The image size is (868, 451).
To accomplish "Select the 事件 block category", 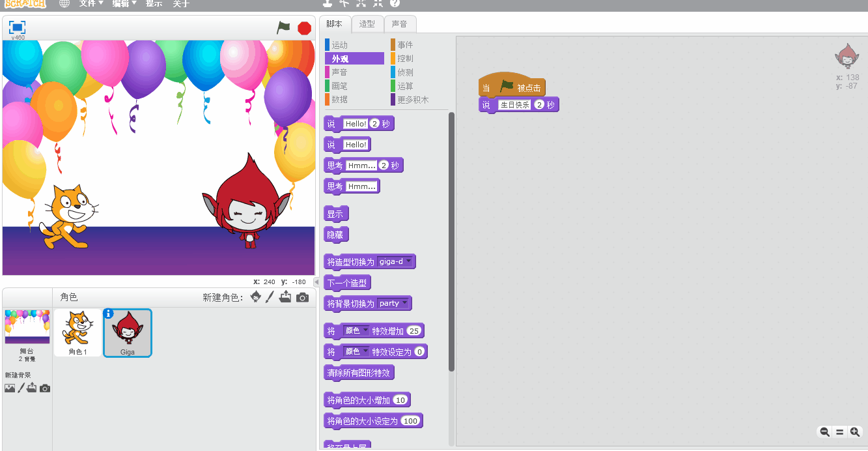I will click(419, 45).
